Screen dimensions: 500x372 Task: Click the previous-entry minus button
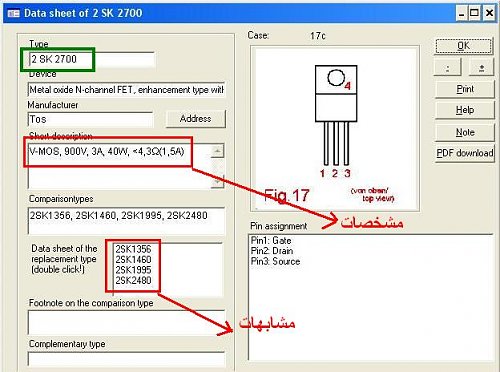[x=448, y=68]
